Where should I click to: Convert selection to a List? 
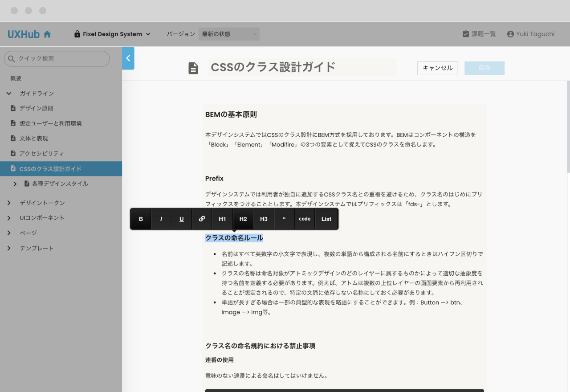326,219
